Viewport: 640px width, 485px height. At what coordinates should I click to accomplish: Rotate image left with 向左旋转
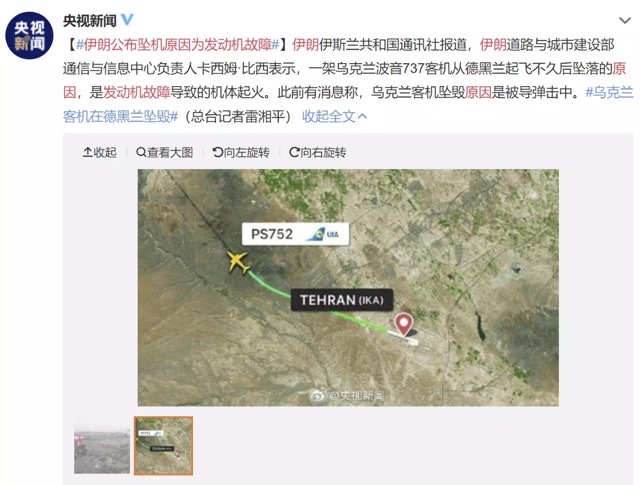tap(241, 152)
